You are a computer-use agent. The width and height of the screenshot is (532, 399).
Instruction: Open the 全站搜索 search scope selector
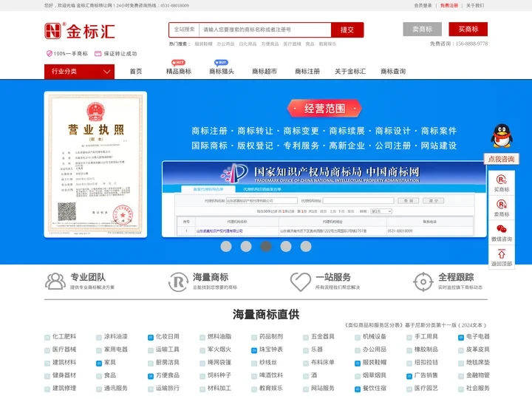(x=184, y=30)
